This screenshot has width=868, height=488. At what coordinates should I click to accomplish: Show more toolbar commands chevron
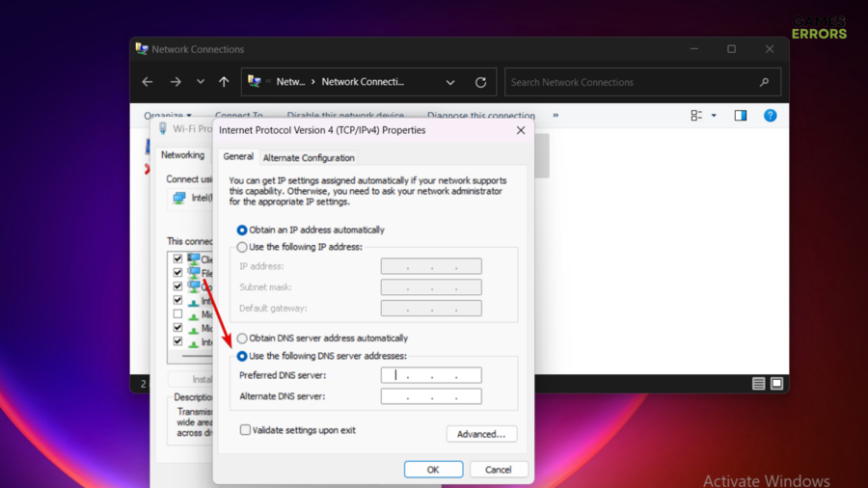click(x=556, y=116)
